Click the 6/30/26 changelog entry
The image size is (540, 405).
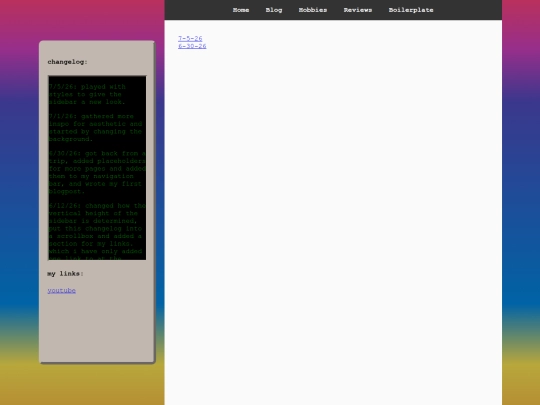[97, 172]
